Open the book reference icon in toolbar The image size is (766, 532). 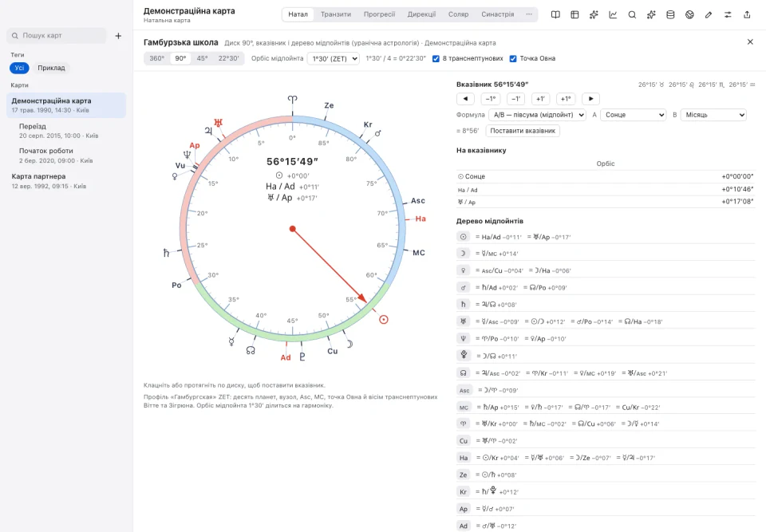pyautogui.click(x=555, y=14)
